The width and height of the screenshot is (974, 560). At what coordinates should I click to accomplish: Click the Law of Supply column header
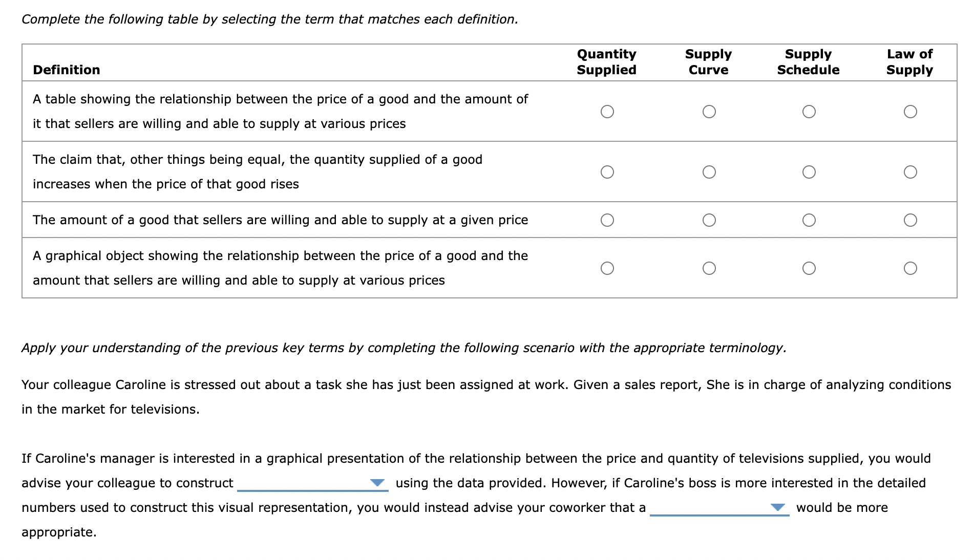coord(910,62)
